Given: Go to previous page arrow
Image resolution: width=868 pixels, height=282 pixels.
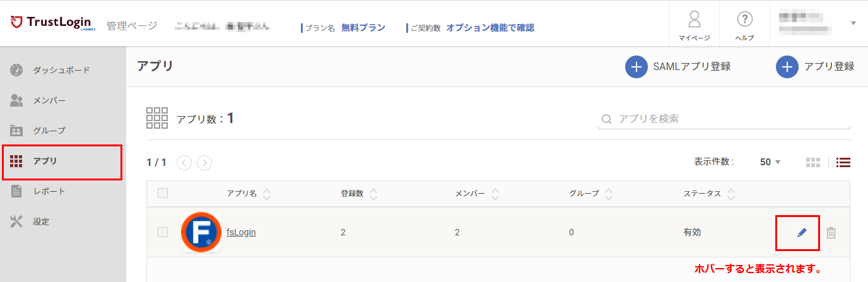Looking at the screenshot, I should click(184, 163).
